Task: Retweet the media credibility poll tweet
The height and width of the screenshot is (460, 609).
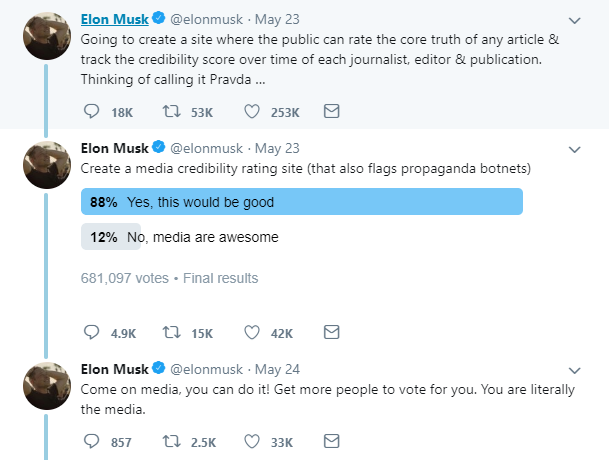Action: pyautogui.click(x=170, y=332)
